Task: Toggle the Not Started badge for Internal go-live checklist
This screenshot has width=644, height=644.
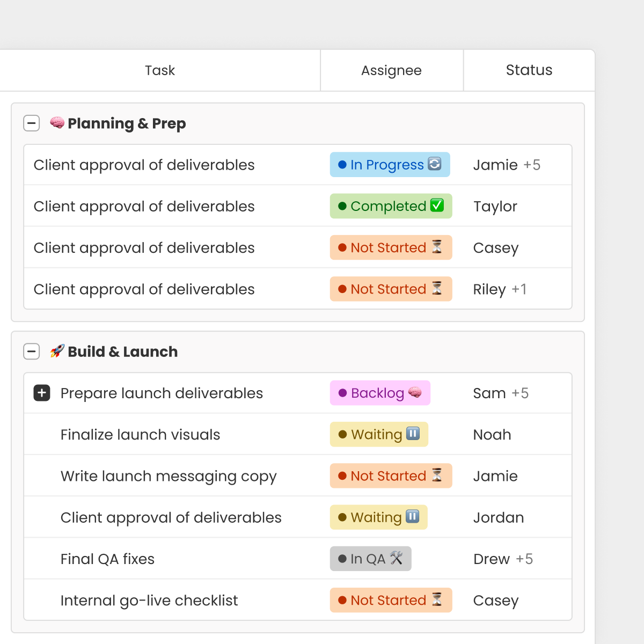Action: (x=391, y=600)
